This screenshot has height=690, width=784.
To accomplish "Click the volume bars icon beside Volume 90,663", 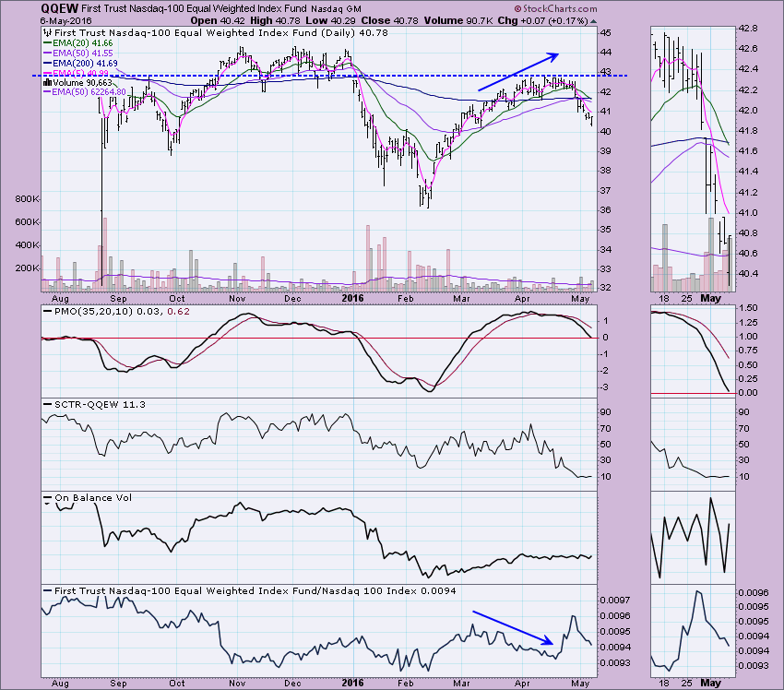I will (48, 82).
